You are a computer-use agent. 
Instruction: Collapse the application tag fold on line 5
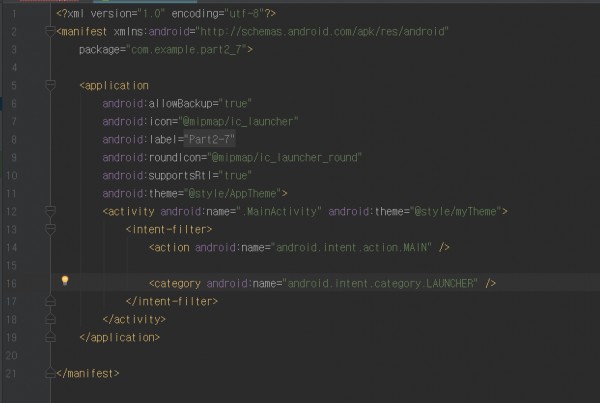click(50, 85)
